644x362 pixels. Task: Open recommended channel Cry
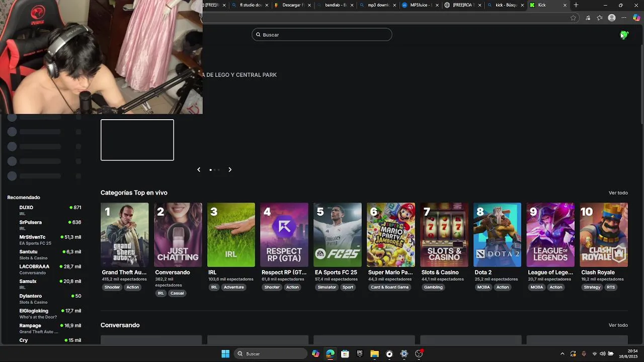[x=44, y=341]
